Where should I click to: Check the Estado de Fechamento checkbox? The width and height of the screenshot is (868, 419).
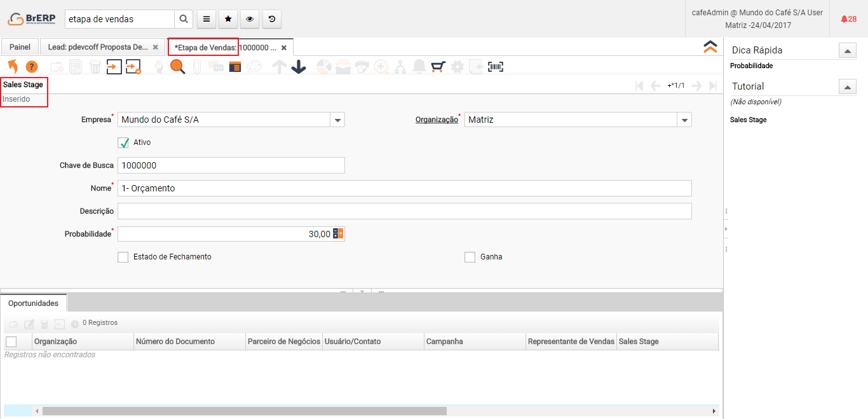point(123,257)
